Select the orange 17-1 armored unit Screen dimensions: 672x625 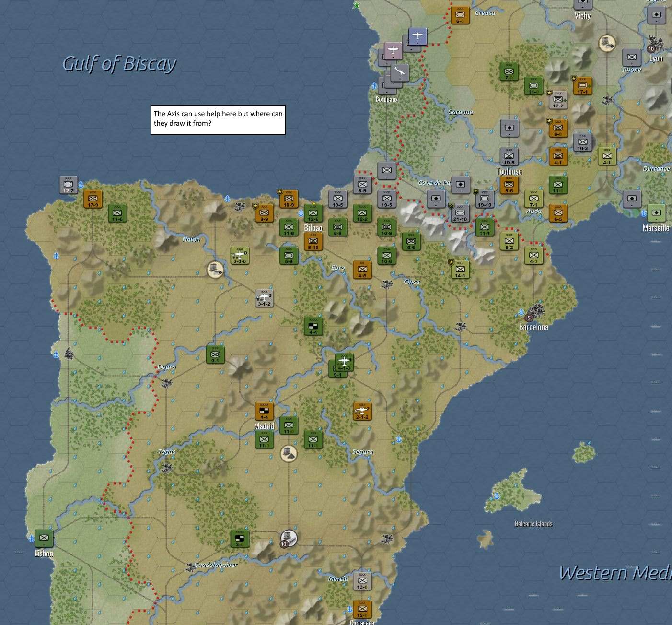[582, 86]
